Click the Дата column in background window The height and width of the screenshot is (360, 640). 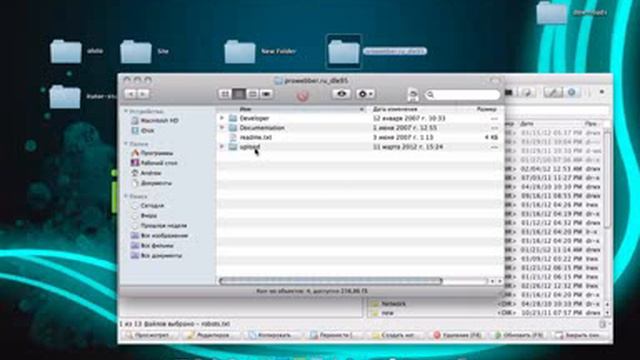(x=527, y=123)
